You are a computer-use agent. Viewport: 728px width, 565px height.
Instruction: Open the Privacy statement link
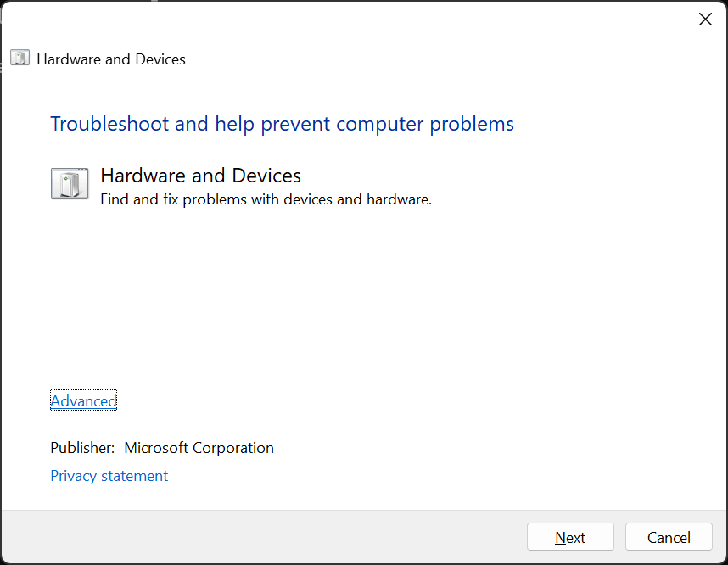pos(109,476)
